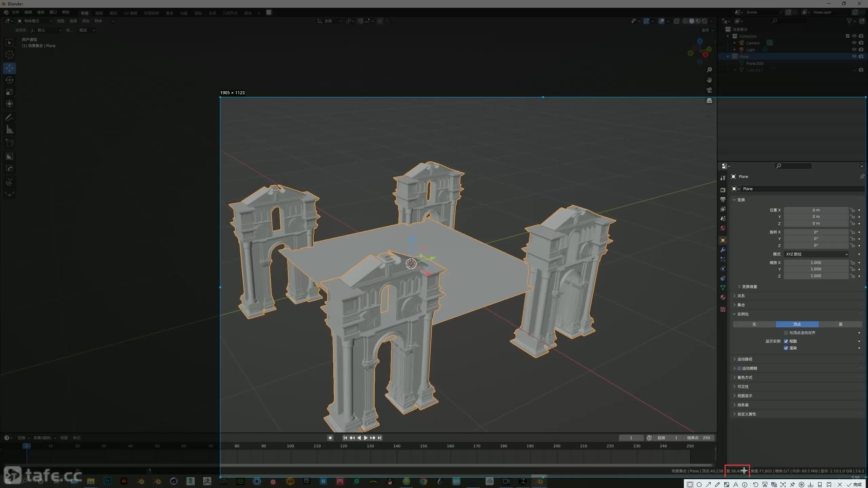The width and height of the screenshot is (868, 488).
Task: Select the Scale tool in the left toolbar
Action: pos(9,92)
